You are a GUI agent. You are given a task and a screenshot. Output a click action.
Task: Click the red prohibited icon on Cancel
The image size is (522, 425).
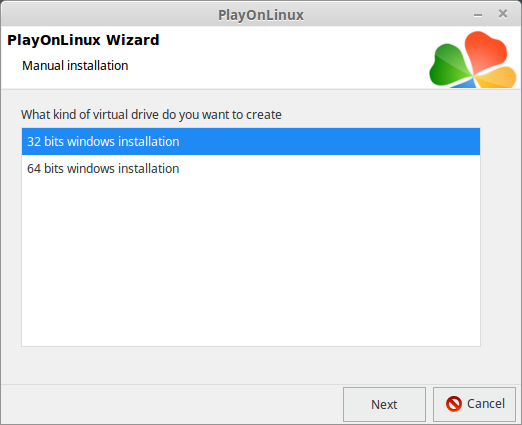(454, 404)
